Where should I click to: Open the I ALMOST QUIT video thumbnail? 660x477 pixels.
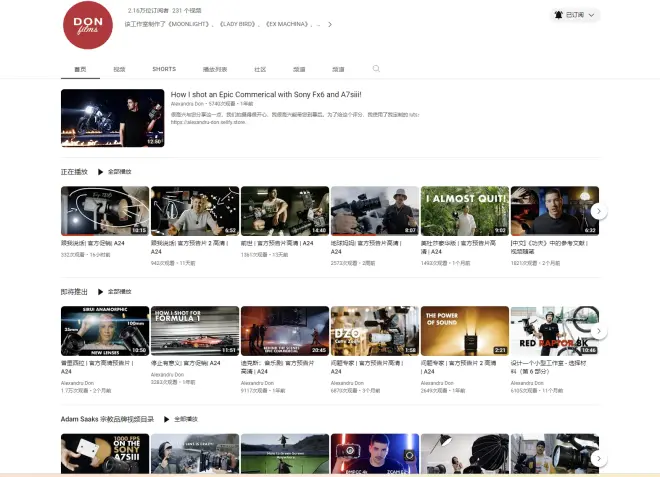click(464, 210)
